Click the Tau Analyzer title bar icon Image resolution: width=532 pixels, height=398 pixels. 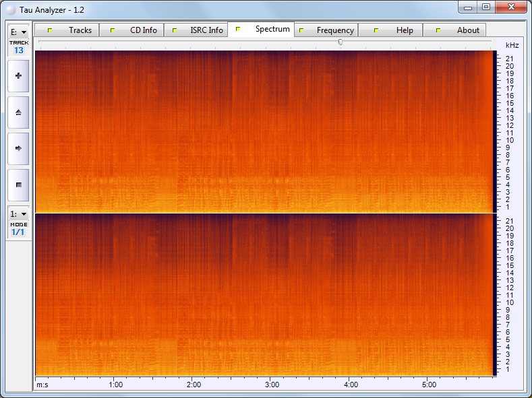tap(10, 10)
